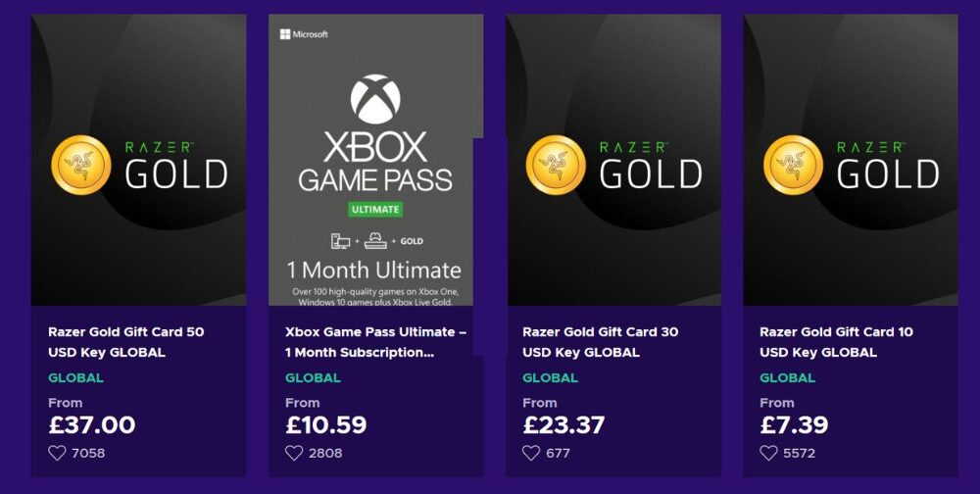Click the Razer Gold 10 USD cover image
This screenshot has height=494, width=980.
tap(851, 162)
